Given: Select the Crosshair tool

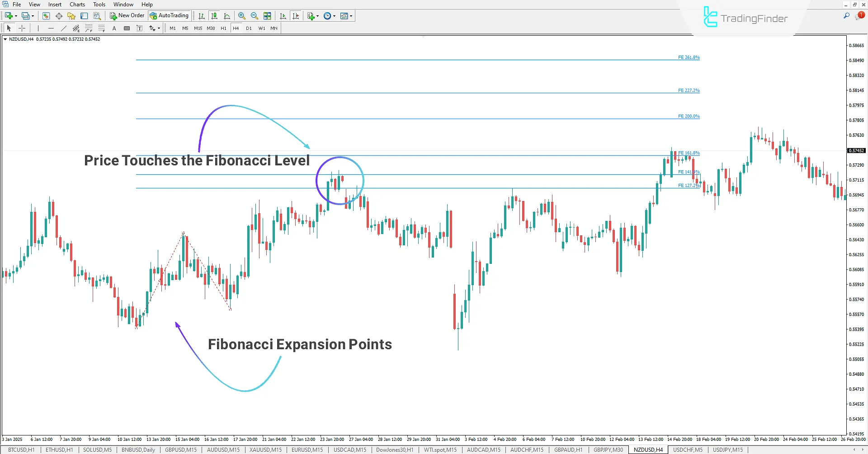Looking at the screenshot, I should 22,28.
